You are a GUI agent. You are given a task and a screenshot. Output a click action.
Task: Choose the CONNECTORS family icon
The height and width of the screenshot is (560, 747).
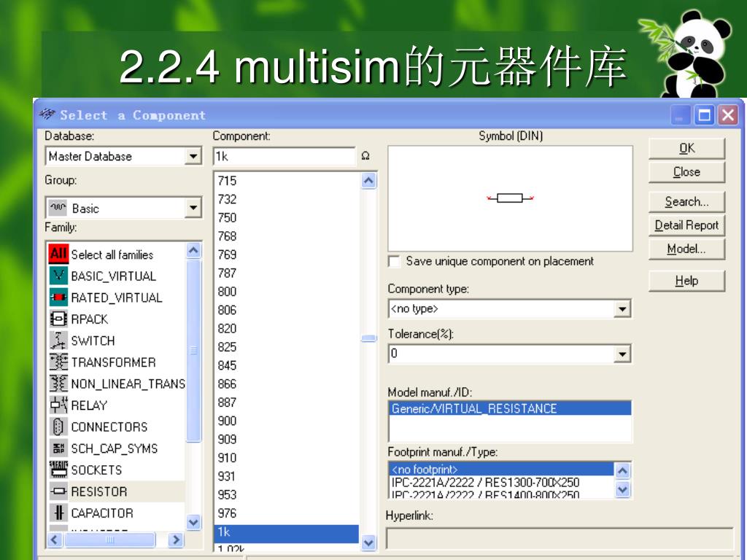point(58,427)
